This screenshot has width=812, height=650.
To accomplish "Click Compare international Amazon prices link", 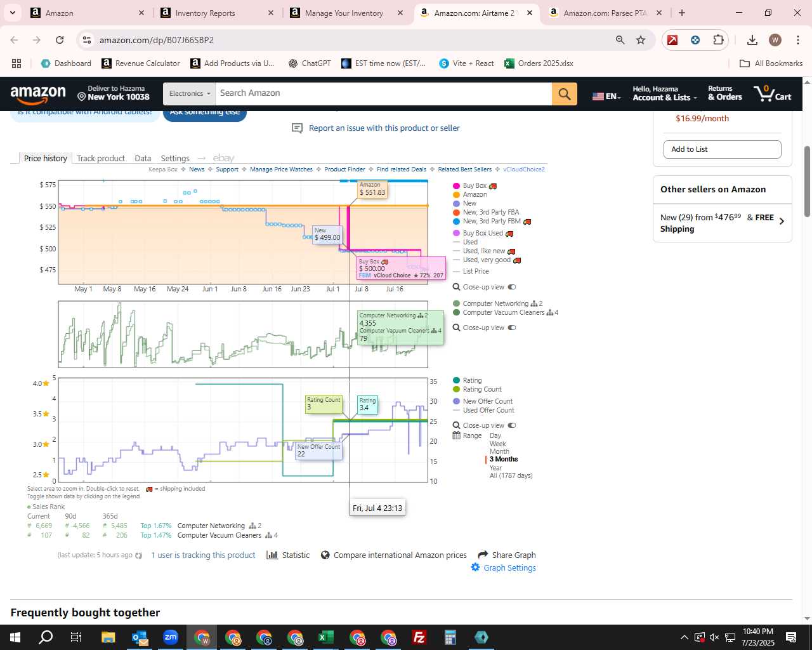I will click(400, 555).
